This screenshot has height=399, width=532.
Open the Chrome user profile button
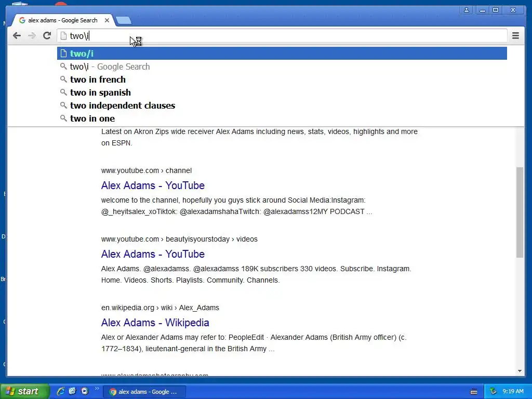click(x=467, y=10)
